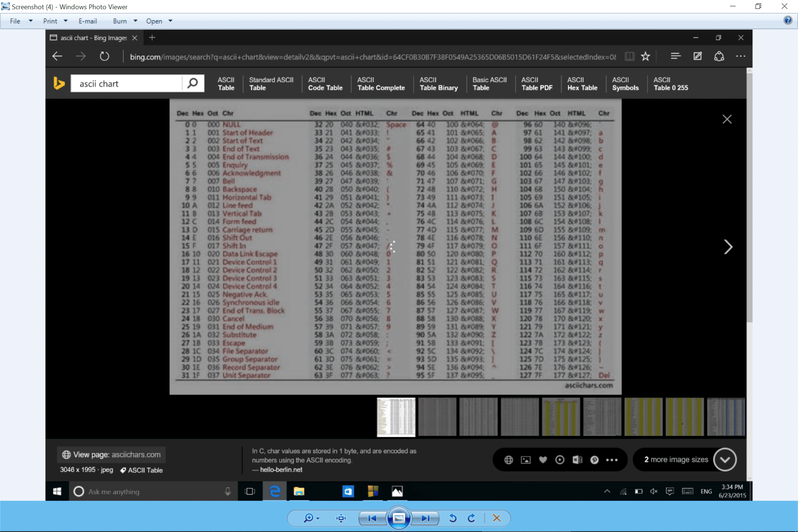
Task: Pin image with Pinterest icon
Action: [x=594, y=460]
